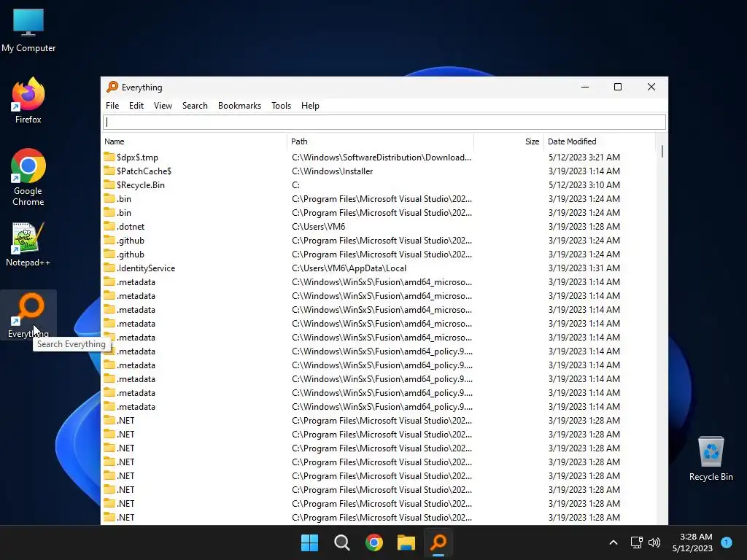Open the File menu
The image size is (747, 560).
coord(112,106)
